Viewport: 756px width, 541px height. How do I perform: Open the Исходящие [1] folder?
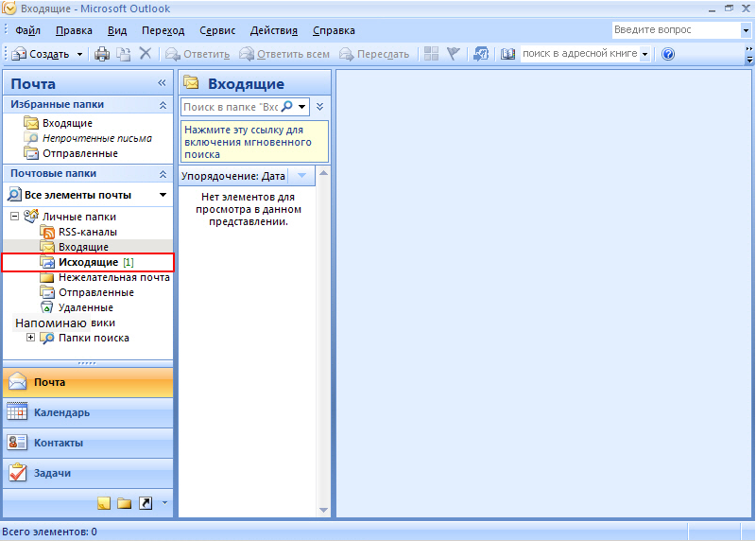(88, 262)
